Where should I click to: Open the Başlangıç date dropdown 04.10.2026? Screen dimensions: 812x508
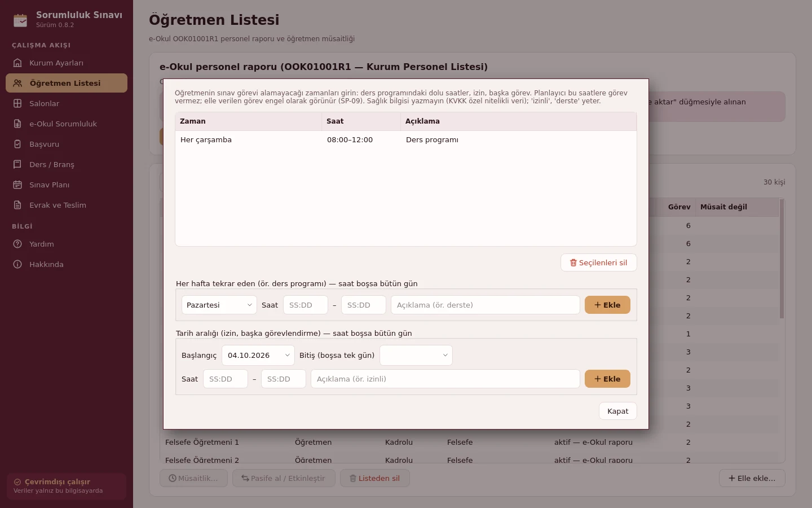pos(258,355)
